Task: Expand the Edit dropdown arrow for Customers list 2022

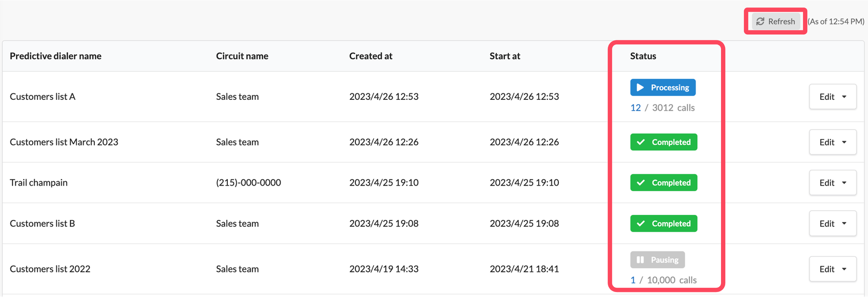Action: pyautogui.click(x=844, y=269)
